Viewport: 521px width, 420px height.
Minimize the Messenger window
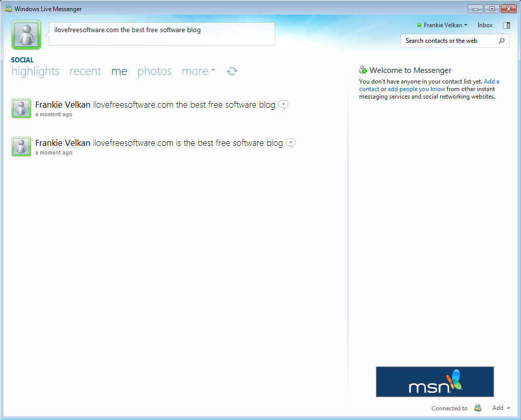coord(475,9)
